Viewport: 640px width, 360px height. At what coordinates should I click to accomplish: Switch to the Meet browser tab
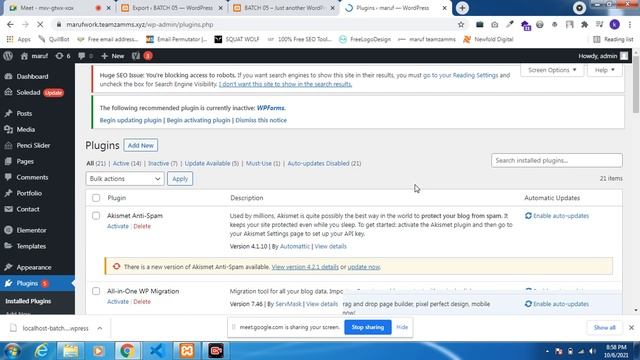coord(59,8)
